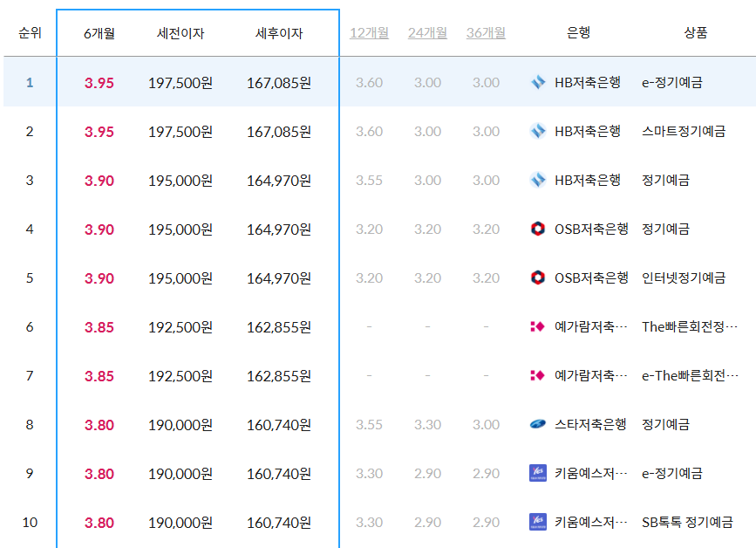Viewport: 756px width, 548px height.
Task: Click 167,085원 in rank 2 row
Action: coord(279,132)
